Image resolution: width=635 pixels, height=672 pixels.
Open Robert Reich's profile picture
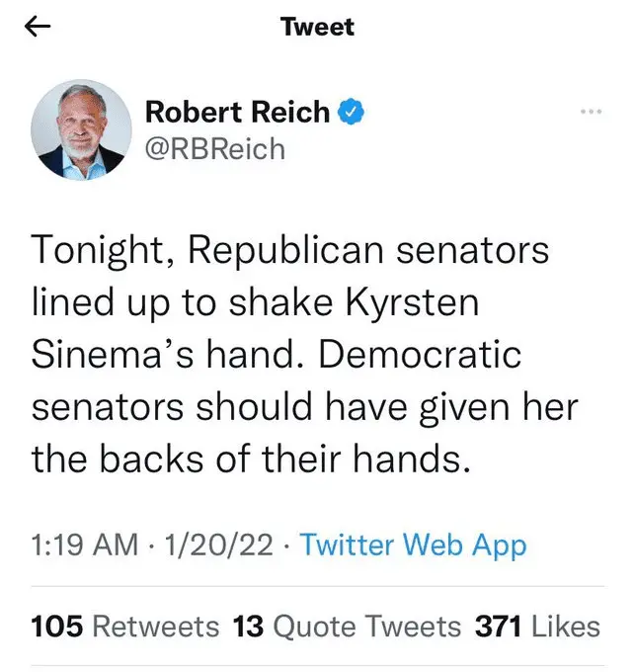tap(82, 129)
